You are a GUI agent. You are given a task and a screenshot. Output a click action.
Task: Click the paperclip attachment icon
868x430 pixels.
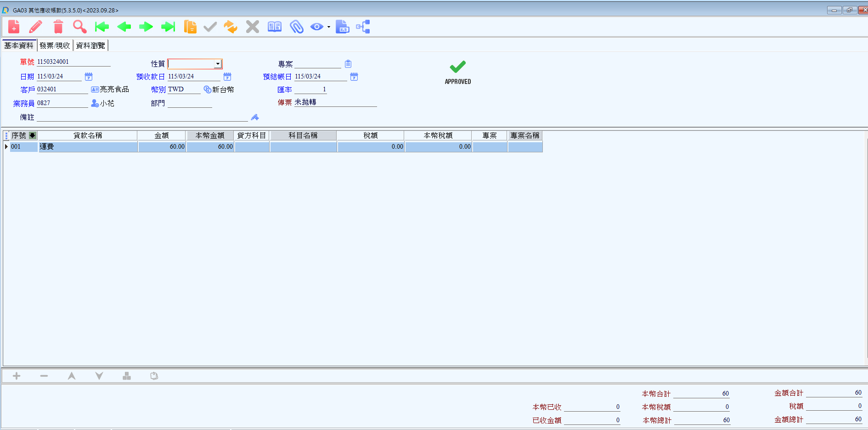297,27
